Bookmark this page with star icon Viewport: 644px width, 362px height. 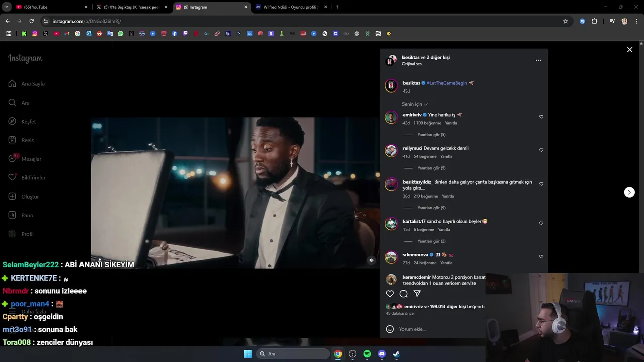point(566,21)
